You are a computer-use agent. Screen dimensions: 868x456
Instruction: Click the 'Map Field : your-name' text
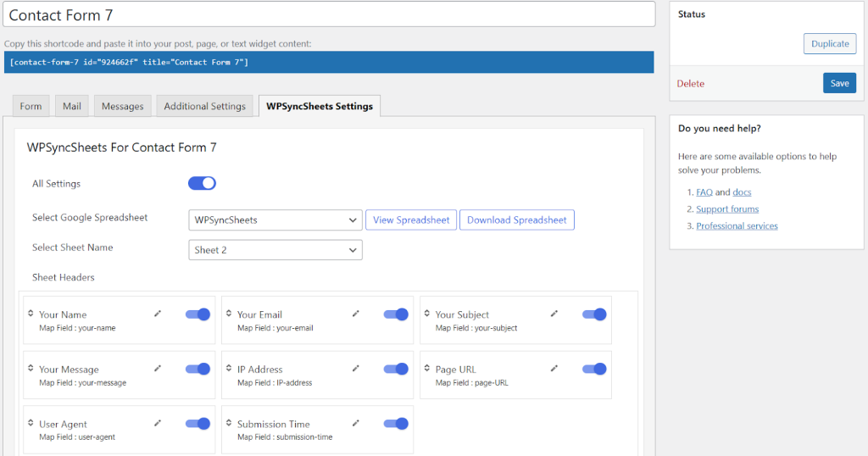click(x=77, y=328)
